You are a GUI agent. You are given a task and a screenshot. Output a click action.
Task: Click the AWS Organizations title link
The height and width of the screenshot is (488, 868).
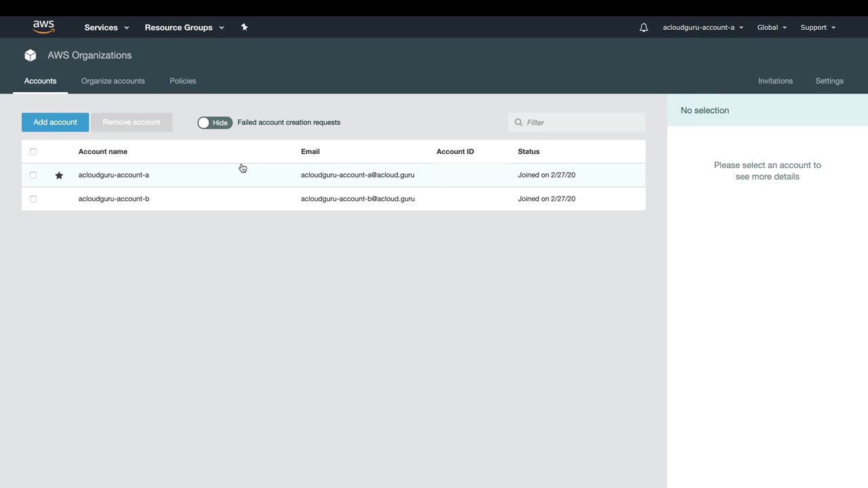90,56
